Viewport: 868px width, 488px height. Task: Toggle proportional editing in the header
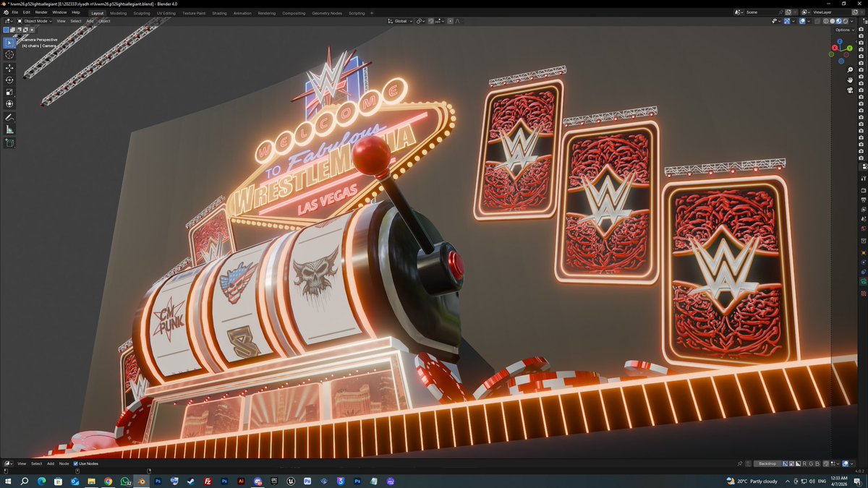[x=450, y=21]
